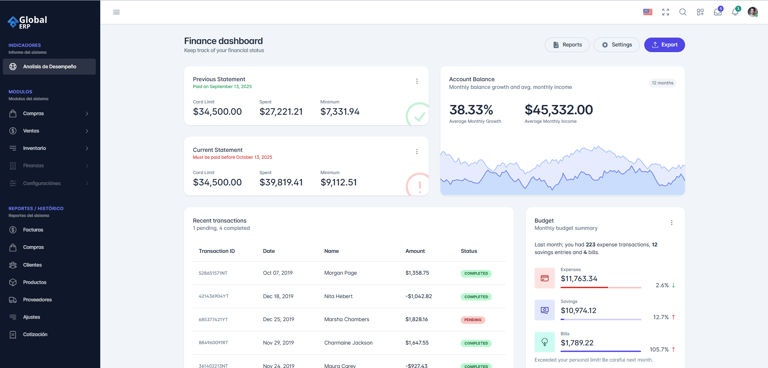The height and width of the screenshot is (368, 768).
Task: Expand the Inventario module chevron
Action: click(87, 148)
